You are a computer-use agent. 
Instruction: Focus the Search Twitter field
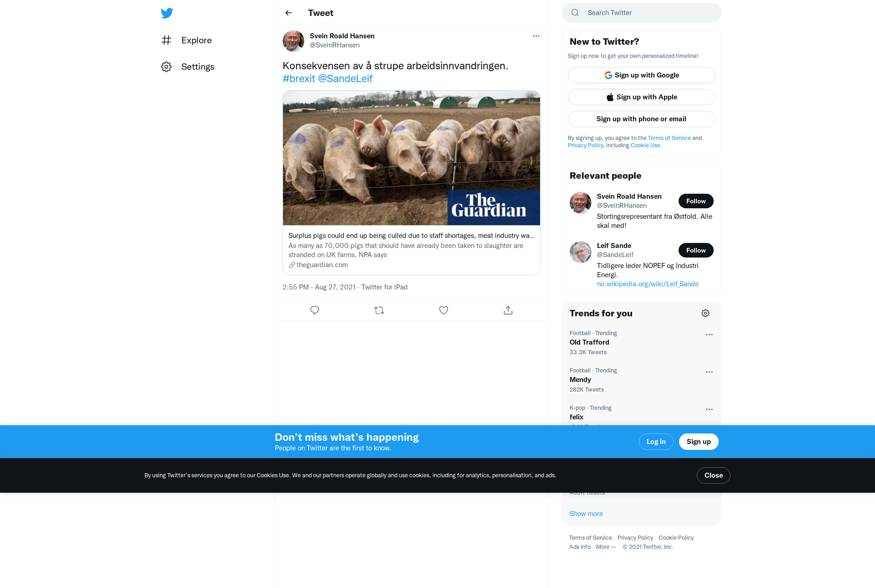pyautogui.click(x=642, y=13)
